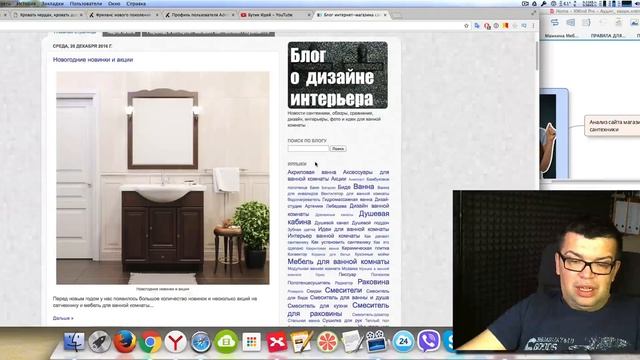Open the 'Смеситель для раковины' tag

point(338,309)
